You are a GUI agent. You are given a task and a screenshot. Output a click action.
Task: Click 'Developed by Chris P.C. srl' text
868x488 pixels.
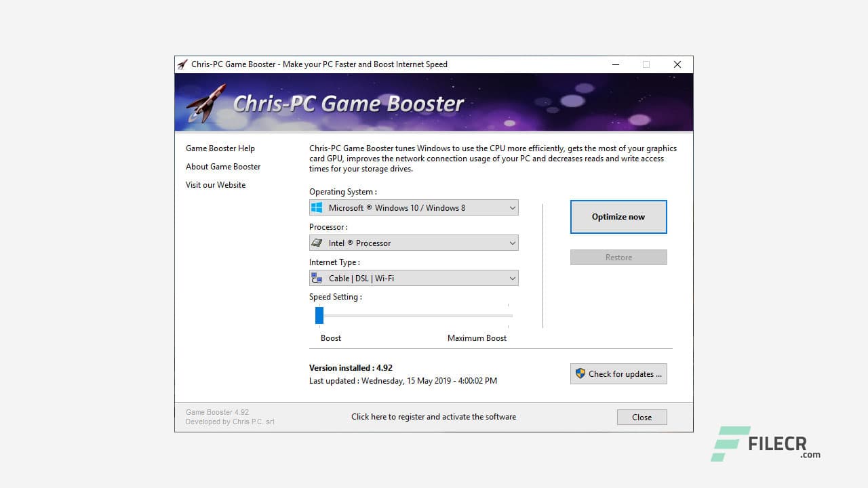231,422
